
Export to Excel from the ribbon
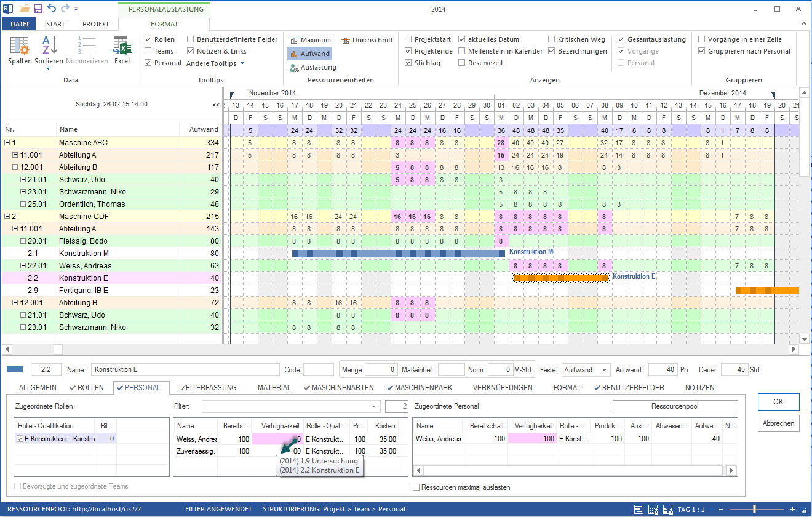(122, 50)
